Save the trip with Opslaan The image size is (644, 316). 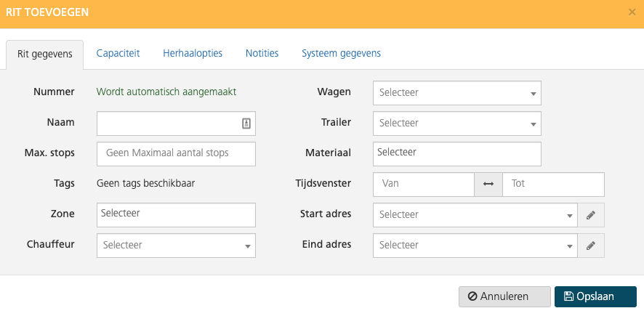pyautogui.click(x=595, y=296)
